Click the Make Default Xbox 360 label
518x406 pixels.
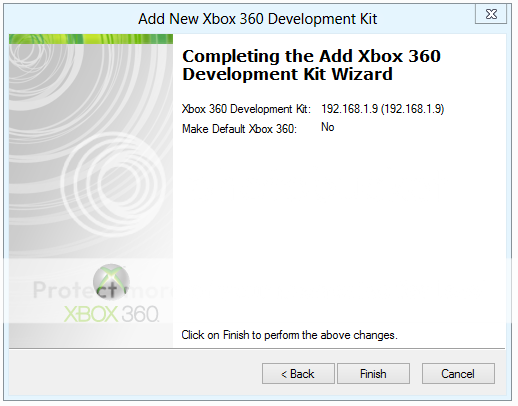[239, 129]
